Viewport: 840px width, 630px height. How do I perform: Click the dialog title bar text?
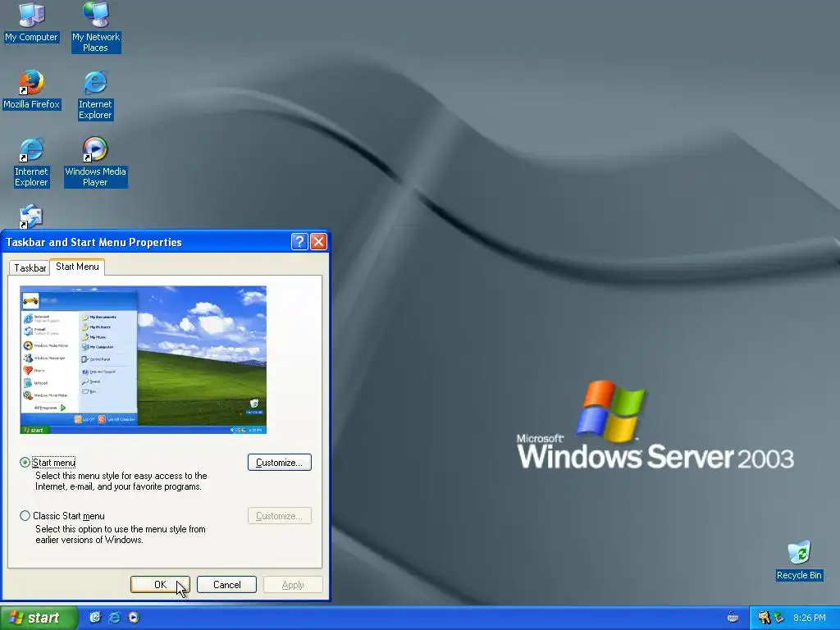[x=94, y=242]
